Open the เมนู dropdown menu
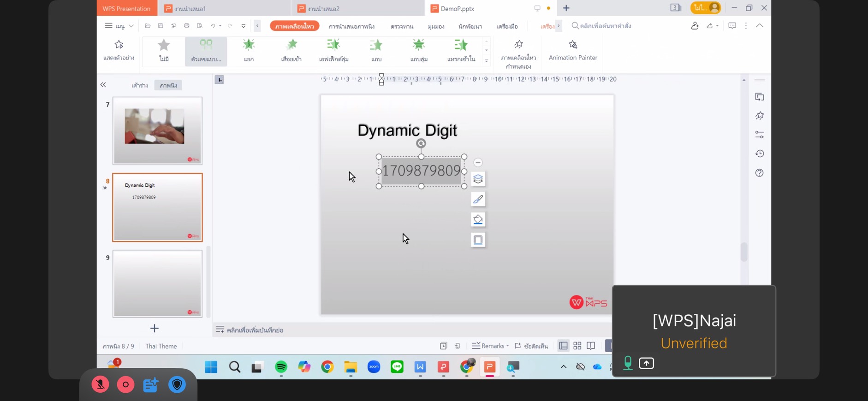This screenshot has width=868, height=401. 119,26
